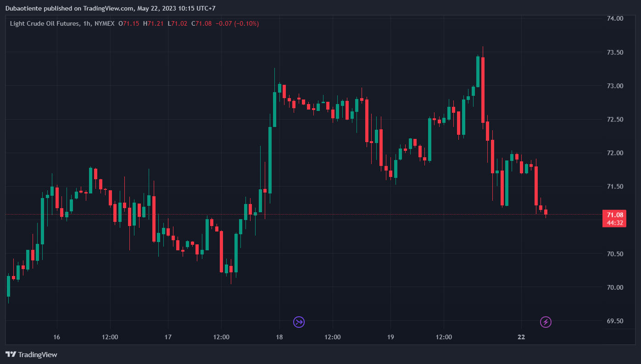This screenshot has width=641, height=364.
Task: Click the −0.07 (−0.10%) change value
Action: [x=237, y=23]
